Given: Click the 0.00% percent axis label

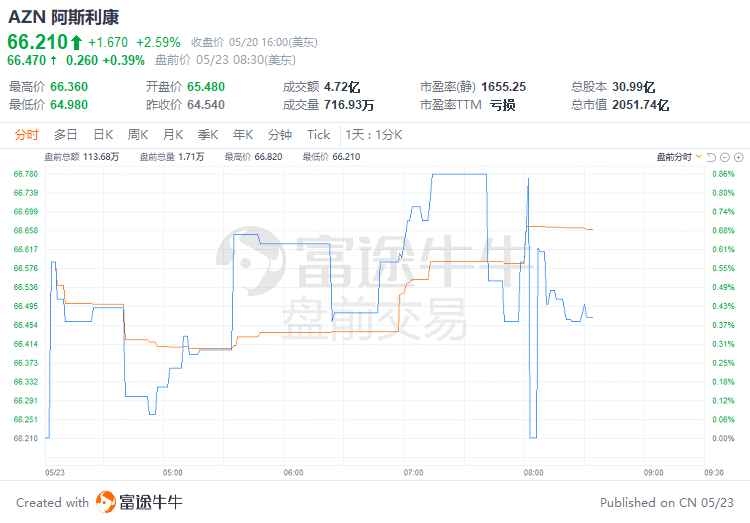Looking at the screenshot, I should pyautogui.click(x=723, y=438).
